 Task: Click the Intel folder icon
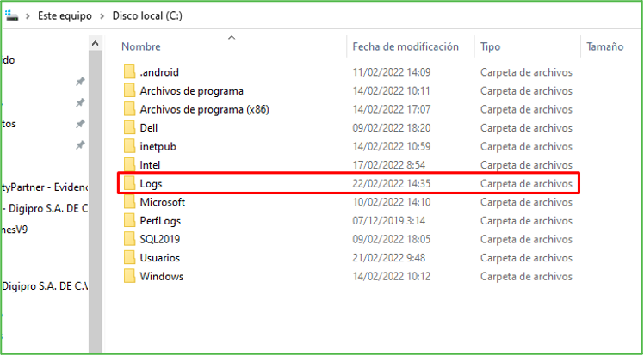pyautogui.click(x=129, y=164)
